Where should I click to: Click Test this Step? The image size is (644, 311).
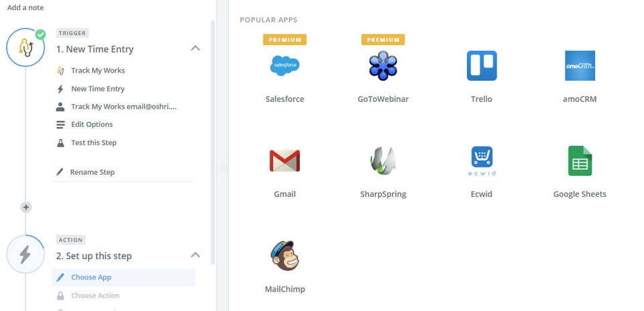(94, 142)
